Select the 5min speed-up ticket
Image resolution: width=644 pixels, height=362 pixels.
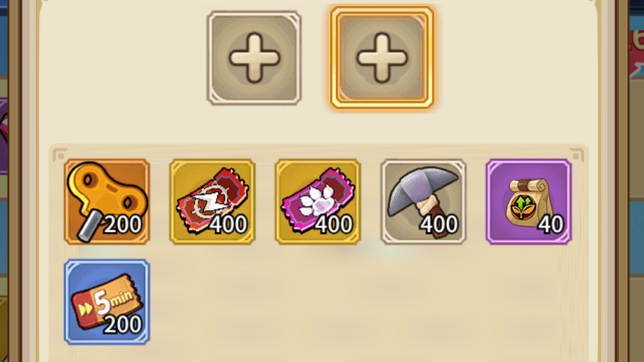tap(107, 302)
